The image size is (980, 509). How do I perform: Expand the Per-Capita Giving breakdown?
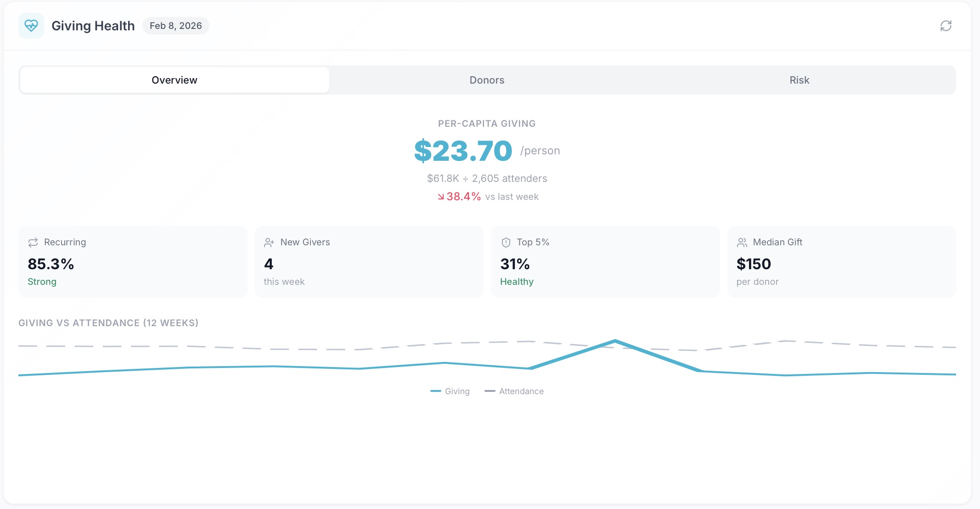[486, 123]
